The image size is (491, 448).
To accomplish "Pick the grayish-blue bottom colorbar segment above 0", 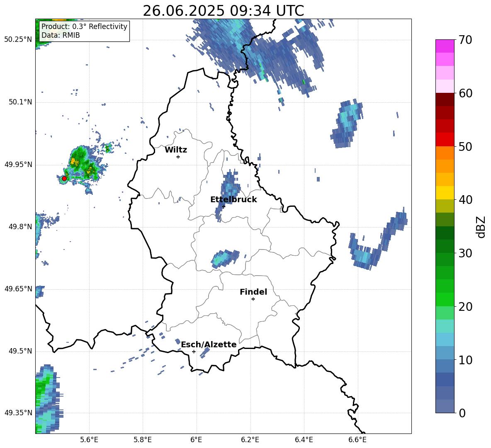I will [x=445, y=407].
